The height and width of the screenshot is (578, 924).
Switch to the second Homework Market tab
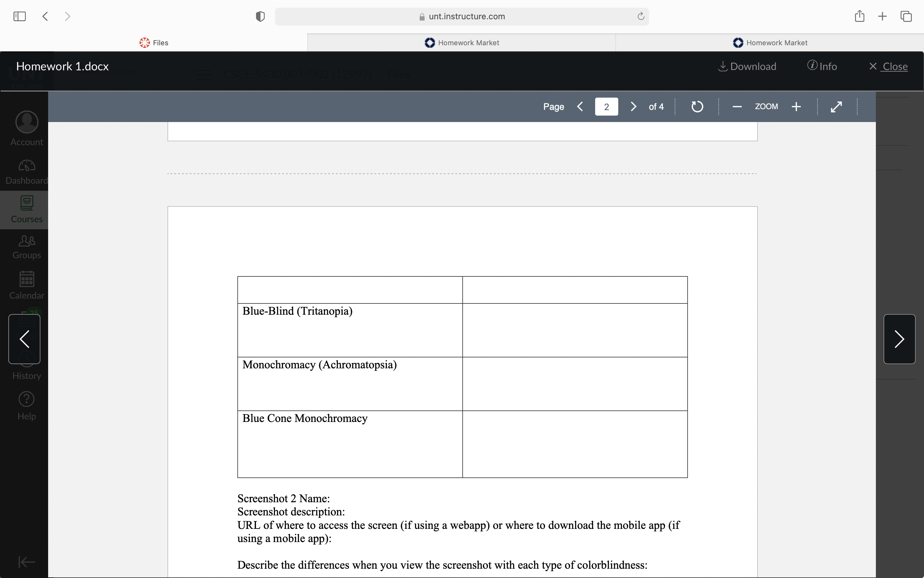click(770, 42)
